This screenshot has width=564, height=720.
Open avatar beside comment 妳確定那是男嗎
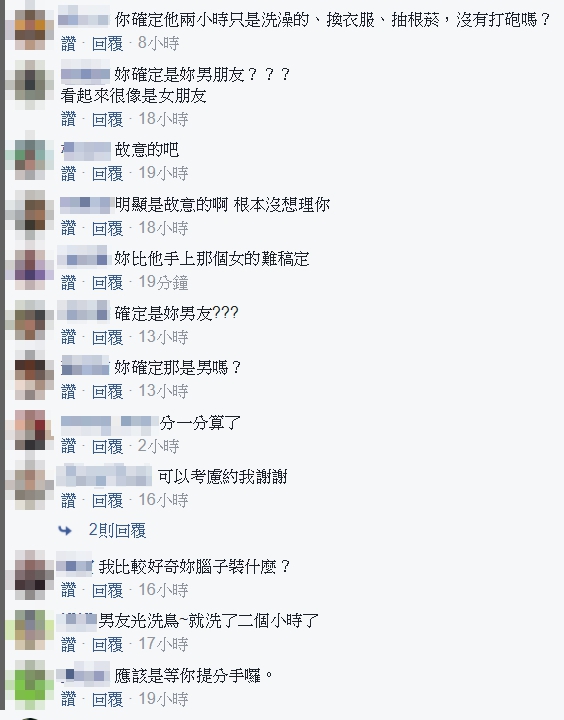tap(30, 376)
